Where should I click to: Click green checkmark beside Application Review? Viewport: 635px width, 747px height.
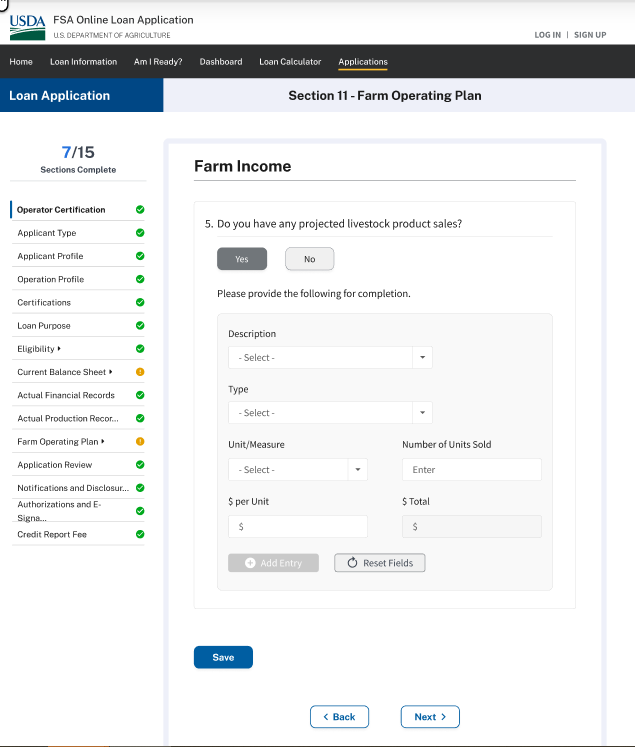140,465
